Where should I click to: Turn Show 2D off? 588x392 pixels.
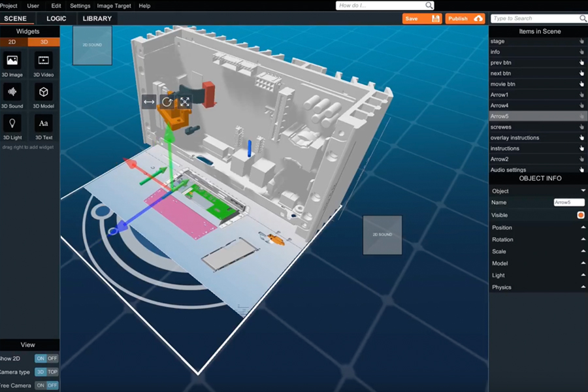click(x=52, y=358)
